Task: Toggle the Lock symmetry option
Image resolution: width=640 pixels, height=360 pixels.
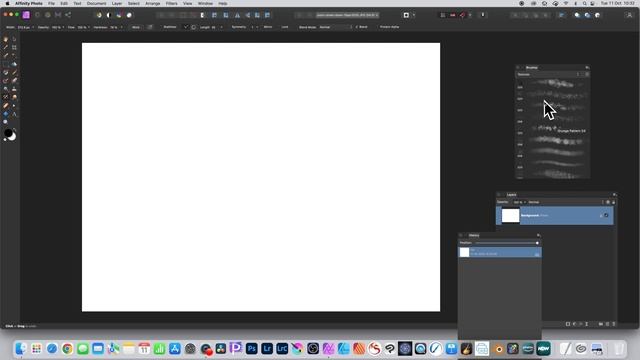Action: (x=285, y=27)
